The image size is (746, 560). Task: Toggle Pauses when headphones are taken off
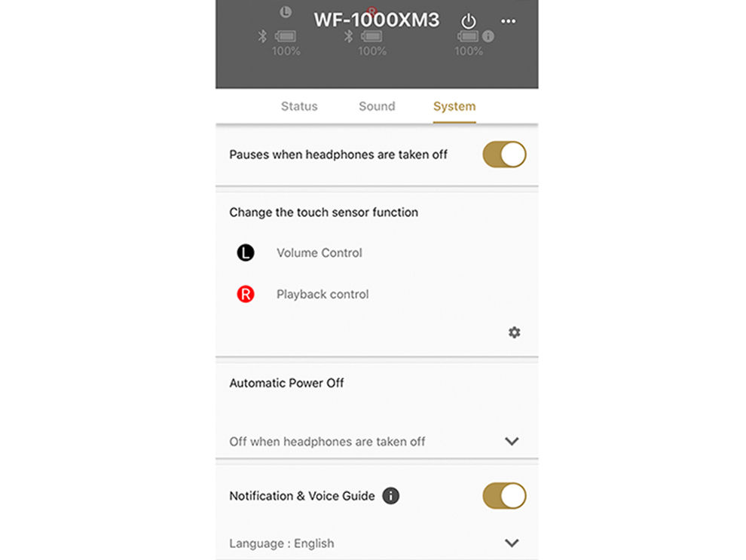(504, 155)
